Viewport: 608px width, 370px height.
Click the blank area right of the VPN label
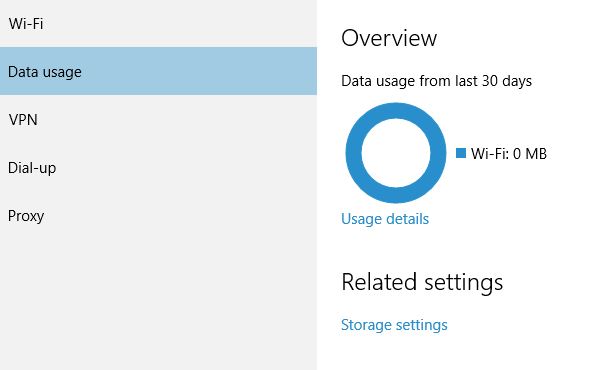pyautogui.click(x=177, y=119)
